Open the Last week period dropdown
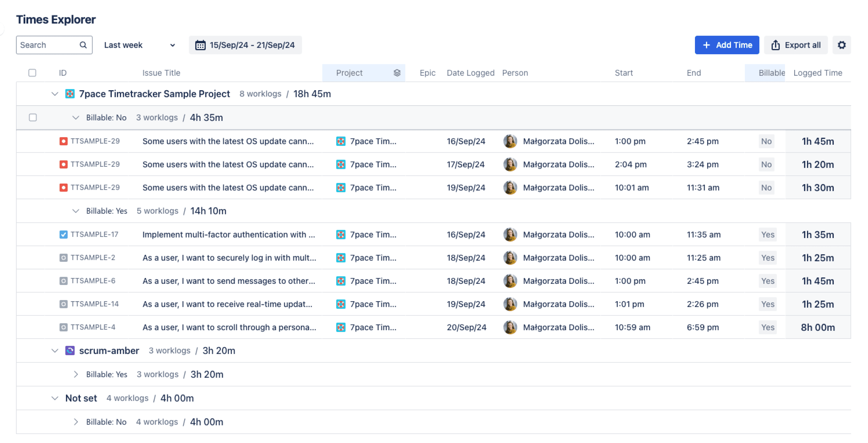Viewport: 868px width, 443px height. (x=139, y=45)
